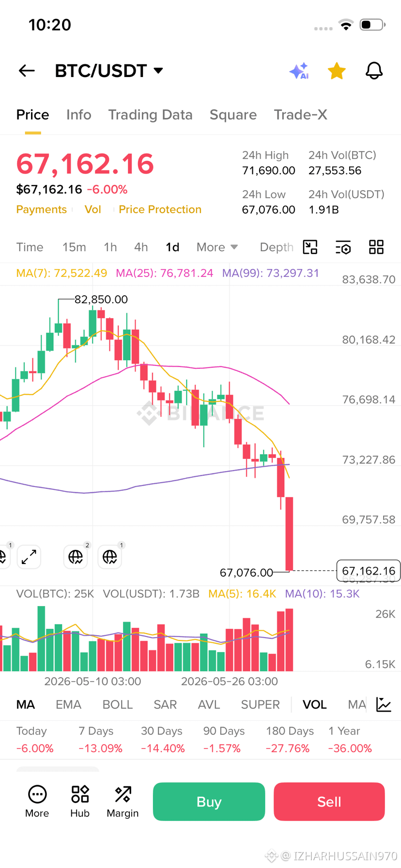Select the Price tab
Screen dimensions: 401x868
(32, 115)
